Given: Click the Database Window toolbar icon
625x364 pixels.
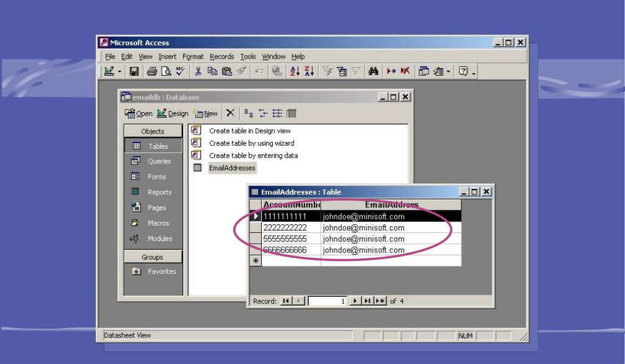Looking at the screenshot, I should click(424, 71).
